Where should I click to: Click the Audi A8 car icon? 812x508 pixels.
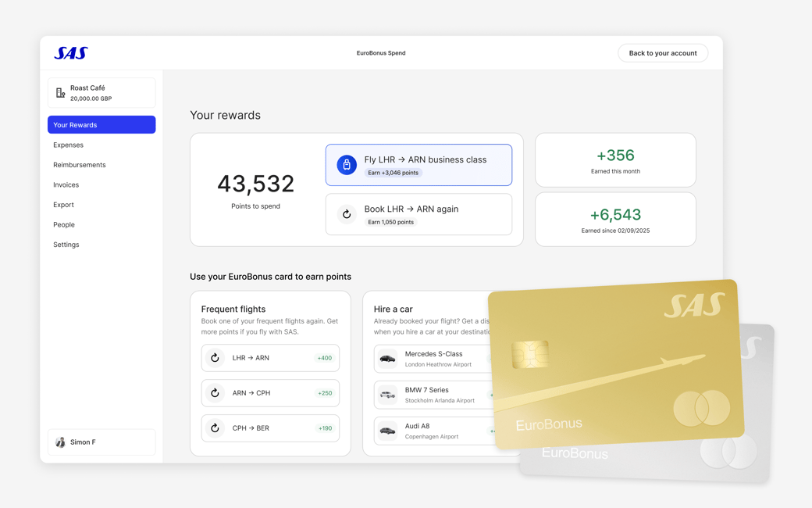pos(387,431)
